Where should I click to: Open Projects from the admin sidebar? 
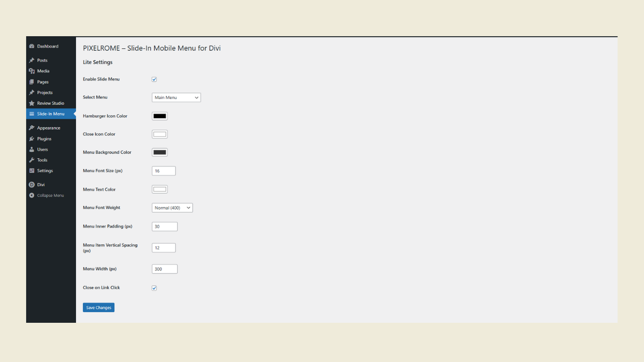point(33,93)
